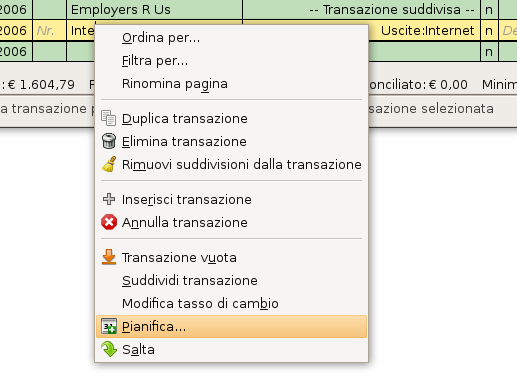Click Pianifica... highlighted menu label
This screenshot has width=517, height=383.
pyautogui.click(x=154, y=327)
